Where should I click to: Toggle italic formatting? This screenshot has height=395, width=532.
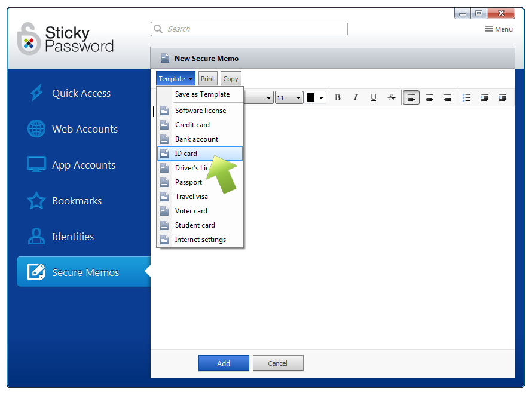pos(356,97)
